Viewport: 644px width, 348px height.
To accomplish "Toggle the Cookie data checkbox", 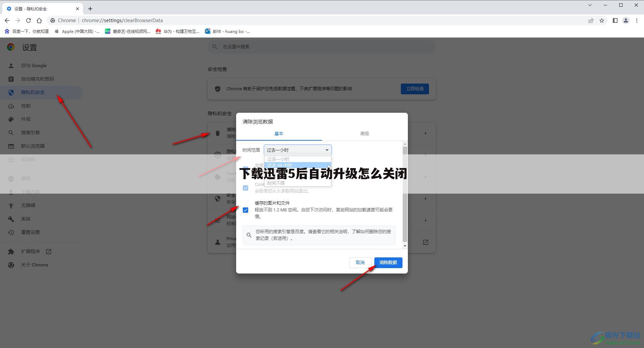I will [246, 188].
